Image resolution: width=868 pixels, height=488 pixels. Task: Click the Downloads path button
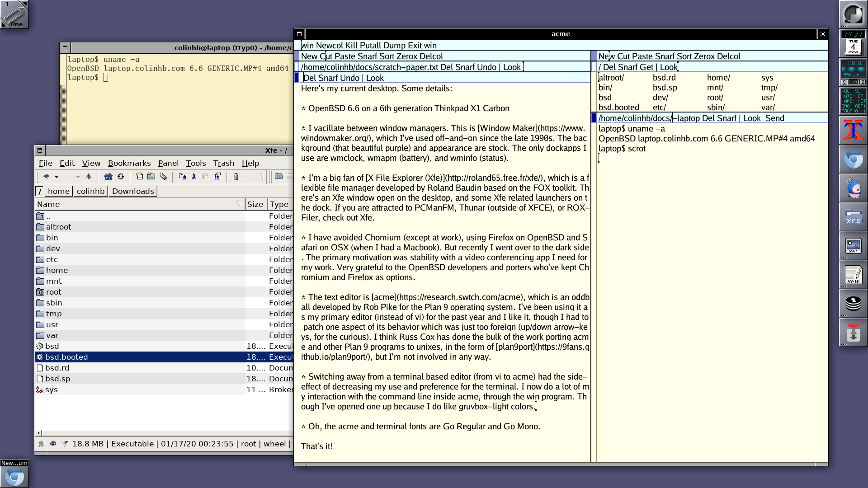point(133,191)
